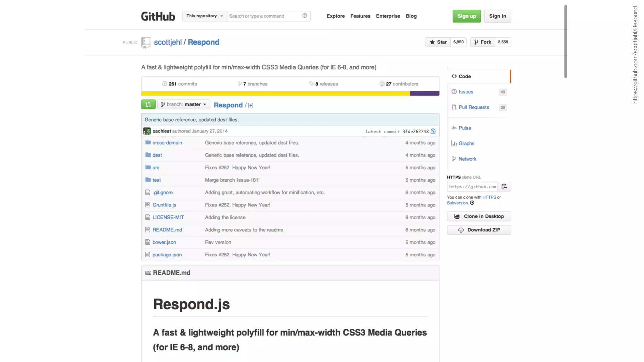Open the search help question-mark icon

(x=305, y=16)
